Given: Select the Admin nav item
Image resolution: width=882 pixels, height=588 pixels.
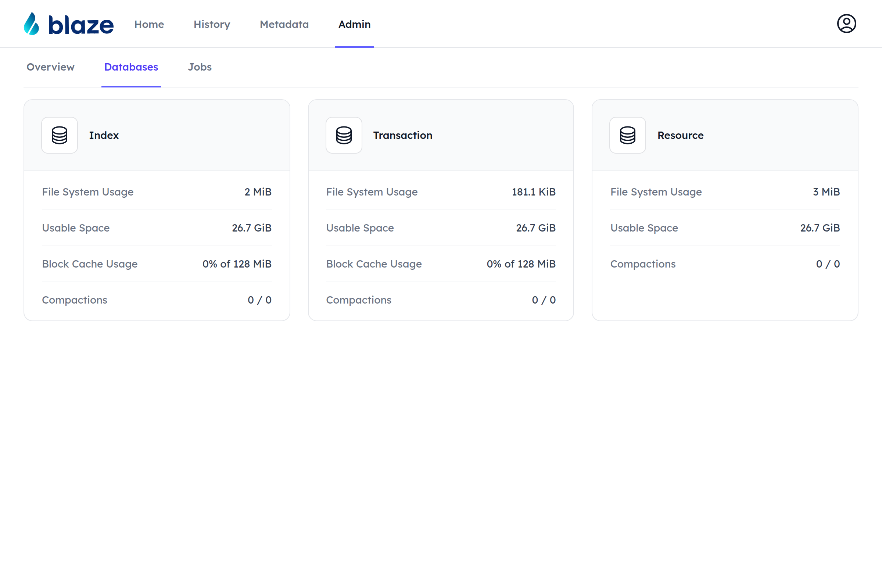Looking at the screenshot, I should coord(354,24).
